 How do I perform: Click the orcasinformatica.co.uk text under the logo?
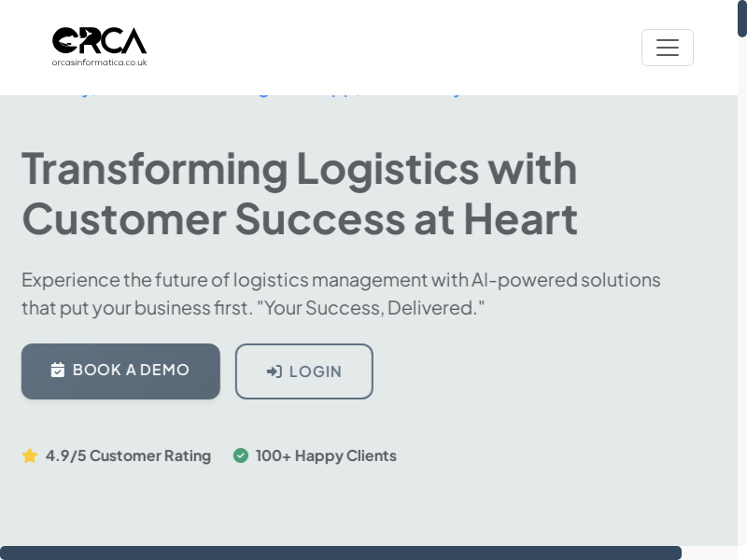99,63
